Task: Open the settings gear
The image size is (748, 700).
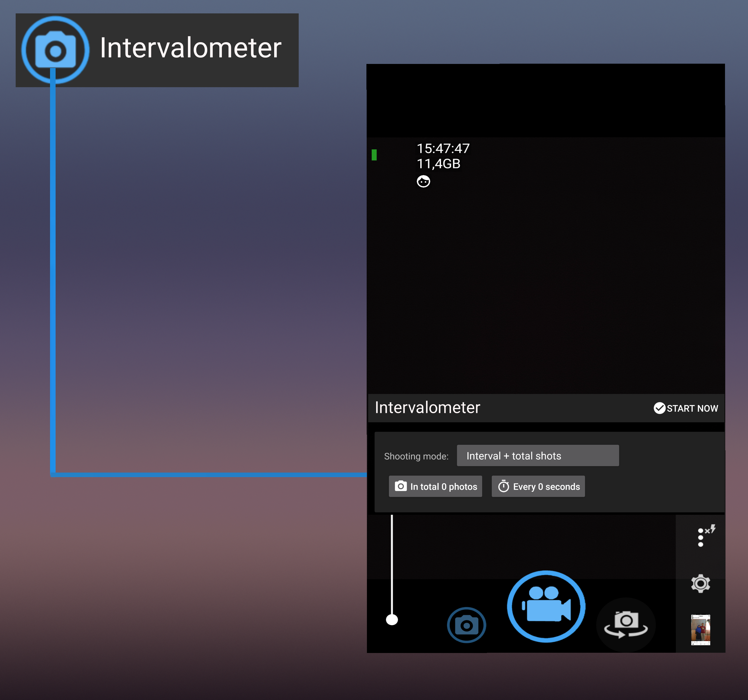Action: (700, 583)
